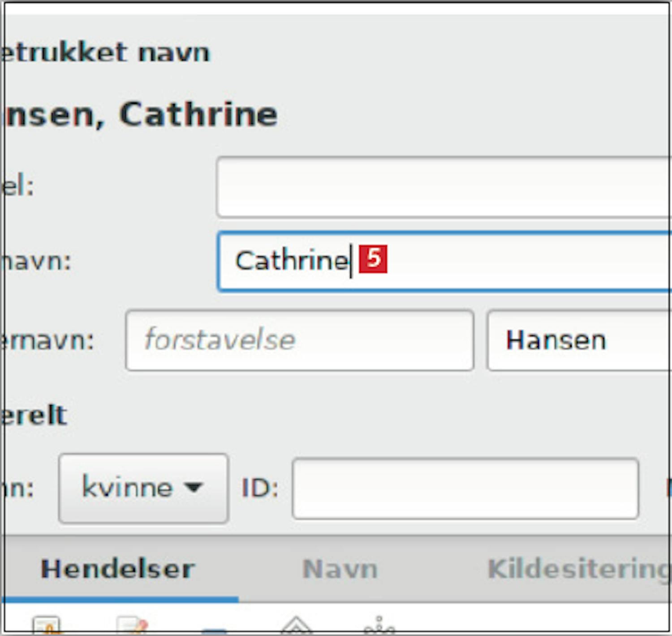Click the 'Generelt' section heading
Image resolution: width=672 pixels, height=636 pixels.
click(x=34, y=415)
